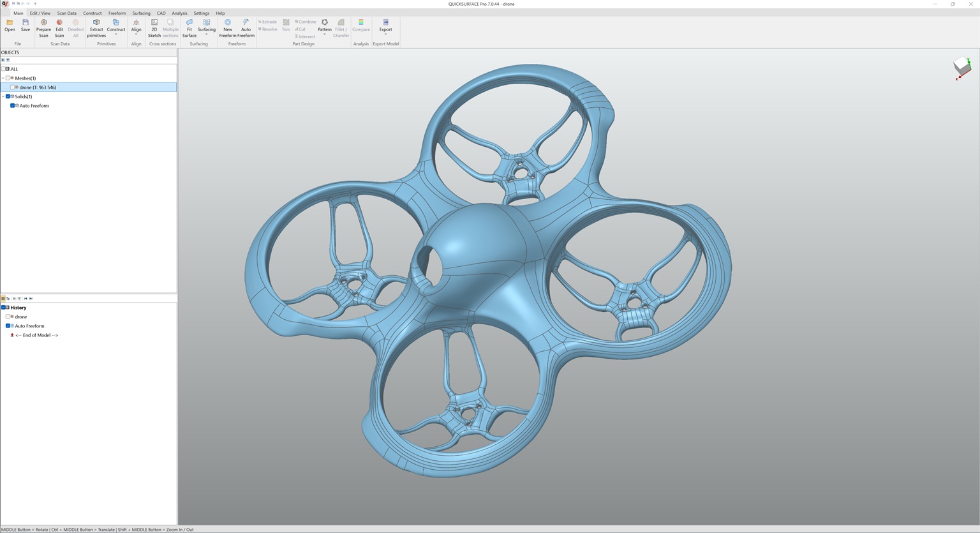Click the view orientation cube
980x533 pixels.
961,66
